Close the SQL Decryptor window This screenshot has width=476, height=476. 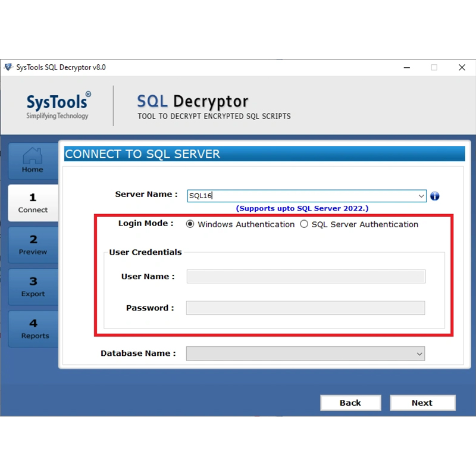click(x=462, y=67)
